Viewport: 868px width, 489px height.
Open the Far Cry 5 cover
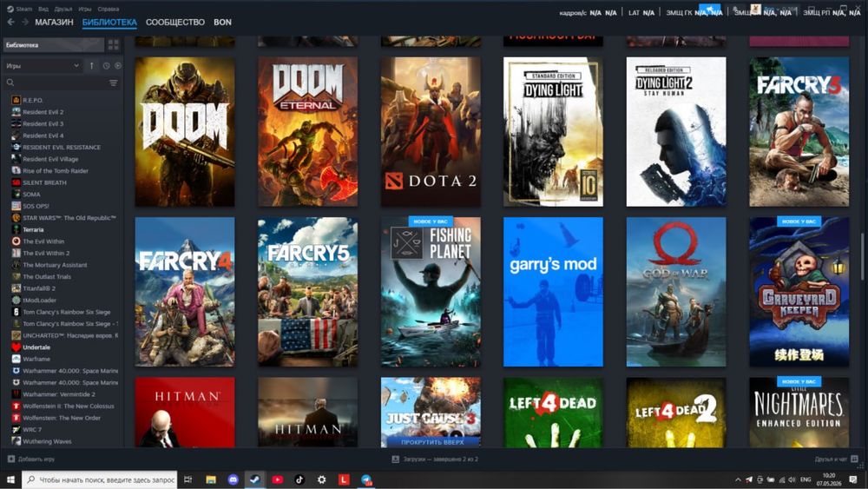click(x=308, y=292)
